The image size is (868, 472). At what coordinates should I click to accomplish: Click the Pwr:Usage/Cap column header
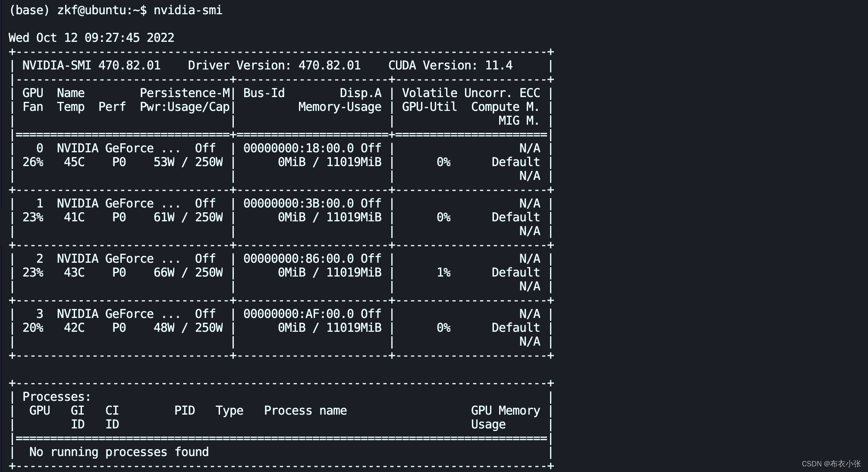coord(185,107)
